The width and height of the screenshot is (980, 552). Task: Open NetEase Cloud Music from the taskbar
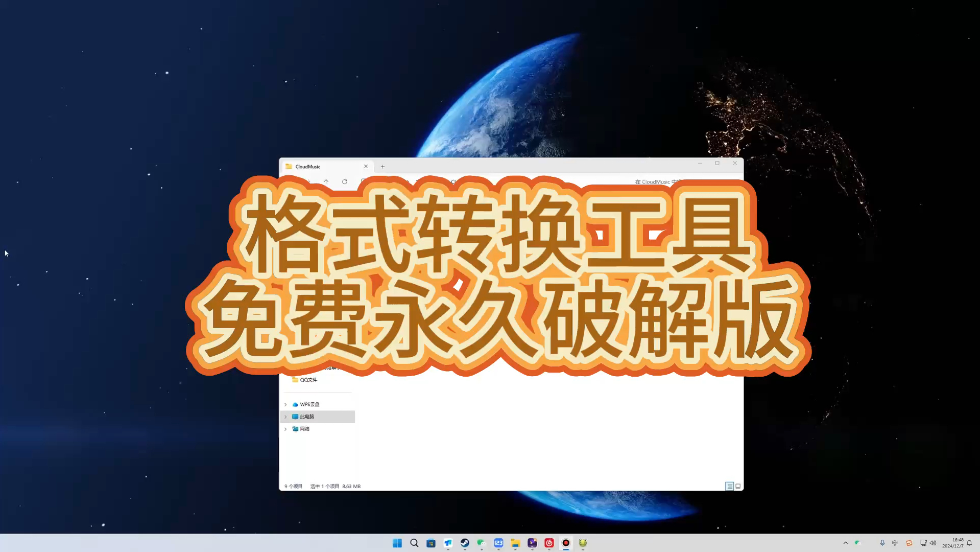tap(548, 543)
